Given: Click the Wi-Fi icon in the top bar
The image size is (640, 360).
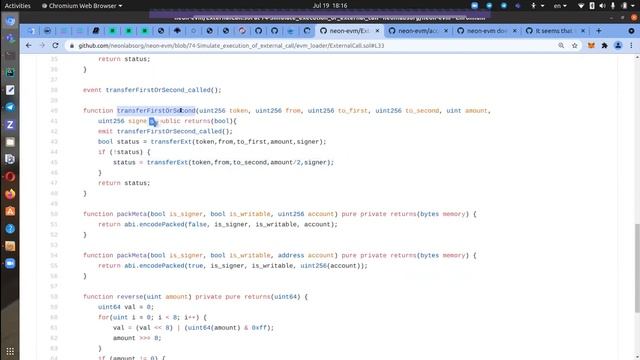Looking at the screenshot, I should [x=581, y=6].
